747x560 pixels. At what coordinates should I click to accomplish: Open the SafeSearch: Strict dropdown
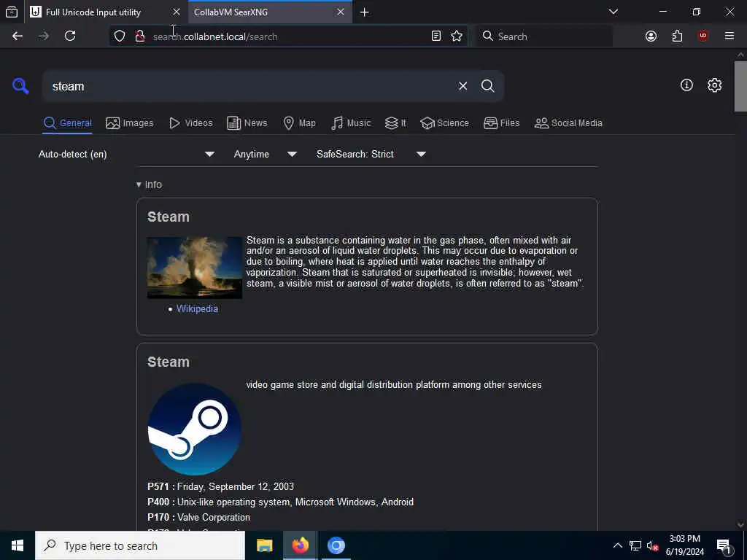point(371,155)
